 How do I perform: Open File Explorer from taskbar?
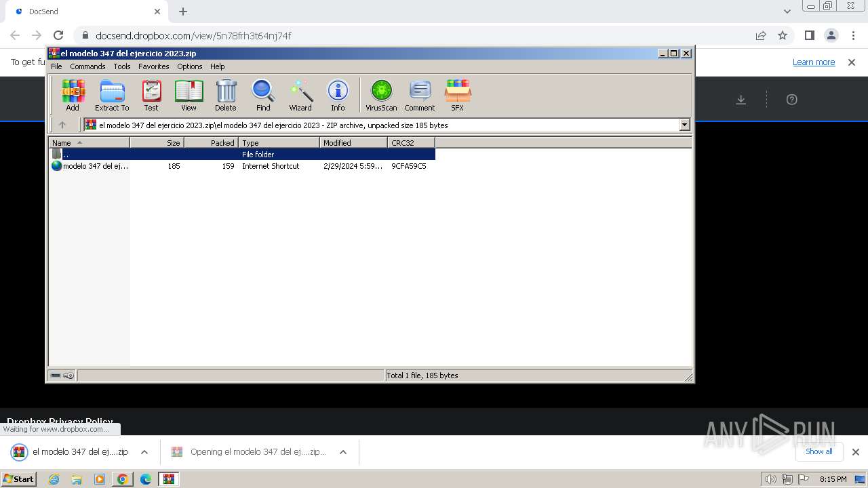coord(77,479)
